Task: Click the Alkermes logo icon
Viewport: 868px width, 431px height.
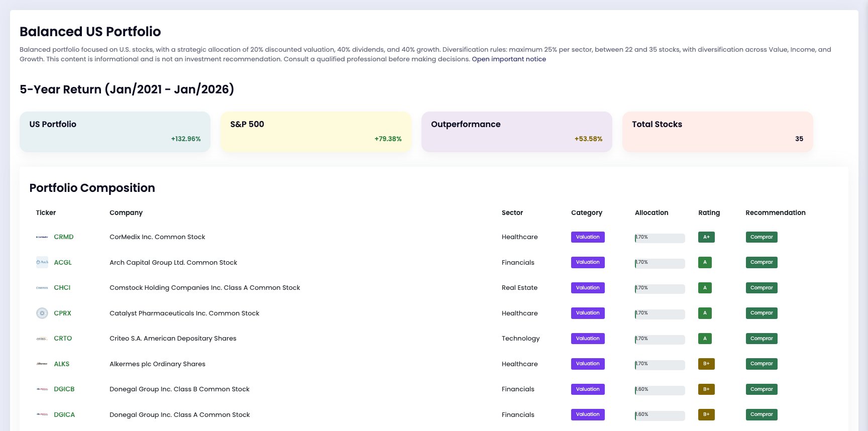Action: [x=42, y=364]
